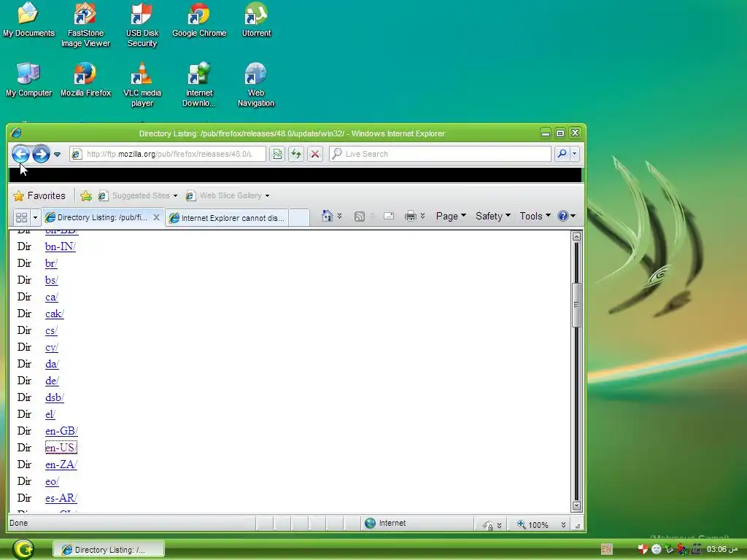This screenshot has width=747, height=560.
Task: Select the VLC media player desktop icon
Action: tap(142, 85)
